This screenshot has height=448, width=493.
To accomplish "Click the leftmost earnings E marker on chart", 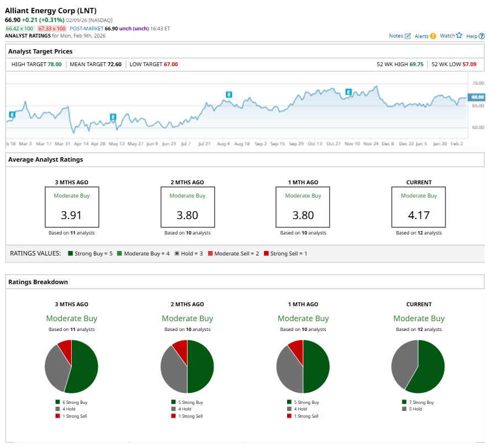I will pos(12,115).
